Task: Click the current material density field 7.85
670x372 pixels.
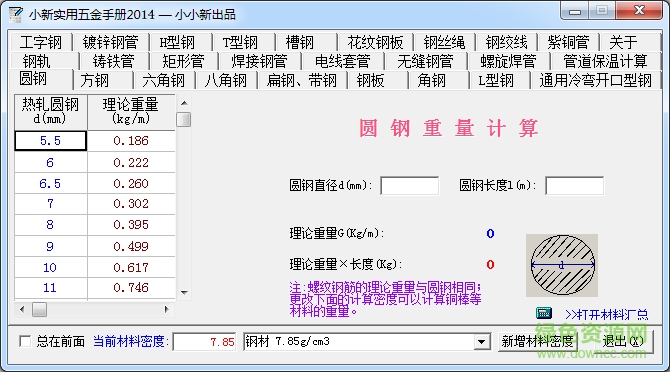Action: pyautogui.click(x=204, y=342)
